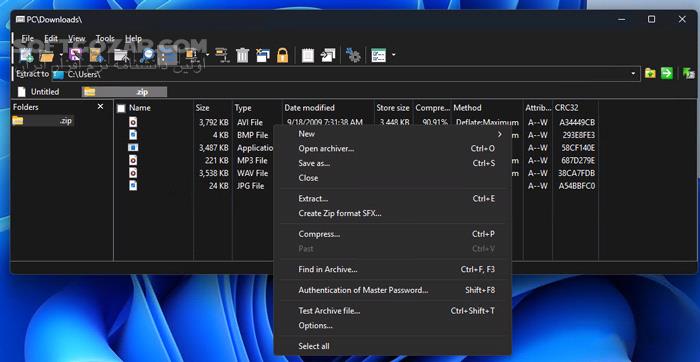Click the trash can delete icon
700x362 pixels.
(242, 55)
